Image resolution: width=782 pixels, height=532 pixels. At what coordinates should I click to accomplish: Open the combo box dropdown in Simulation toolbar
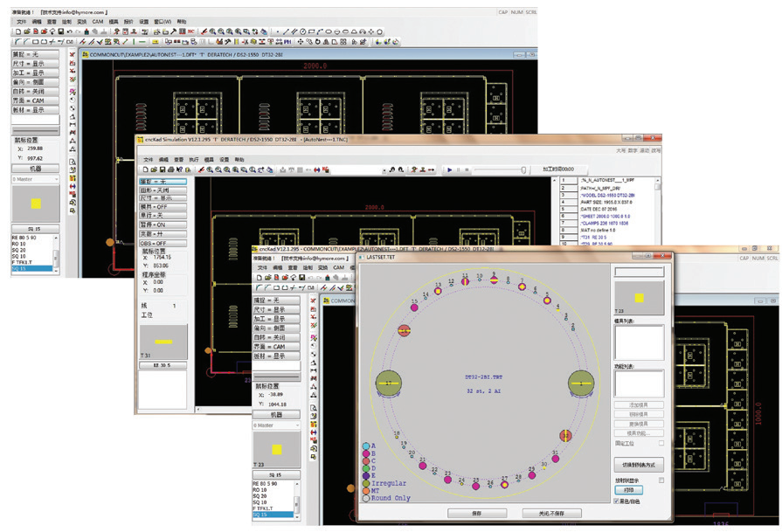click(x=384, y=170)
